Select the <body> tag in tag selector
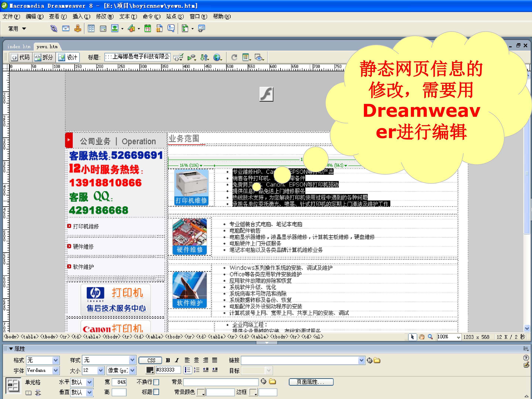The height and width of the screenshot is (399, 532). (x=11, y=337)
